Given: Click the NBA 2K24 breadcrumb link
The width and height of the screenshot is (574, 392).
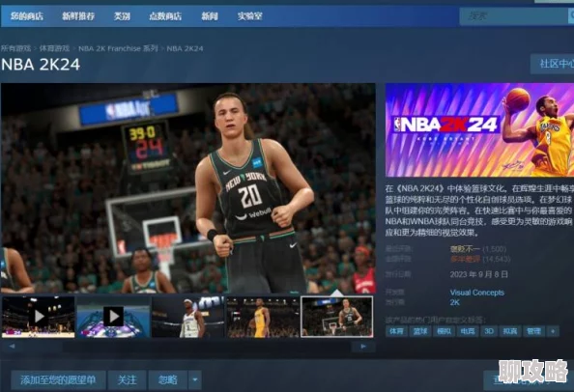Looking at the screenshot, I should click(185, 48).
